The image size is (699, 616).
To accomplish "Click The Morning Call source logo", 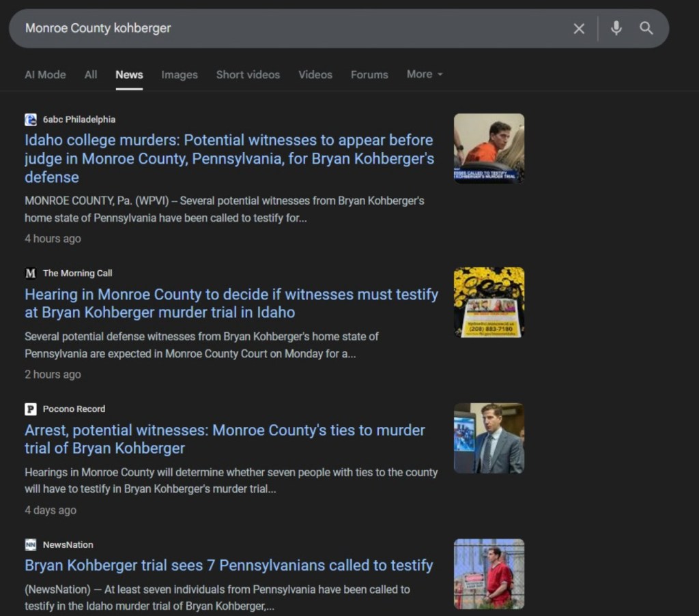I will click(x=31, y=273).
